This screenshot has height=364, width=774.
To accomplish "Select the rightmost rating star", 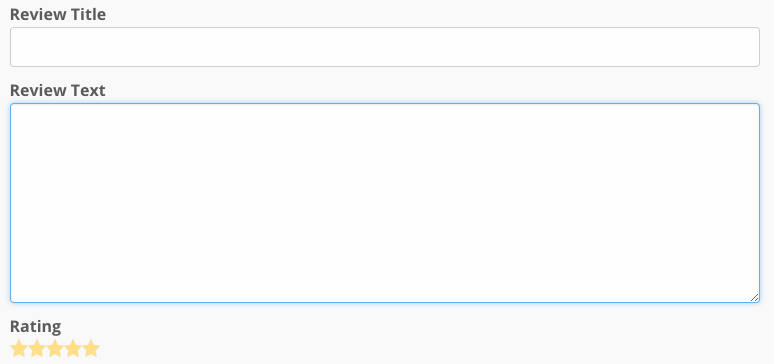I will click(x=91, y=348).
